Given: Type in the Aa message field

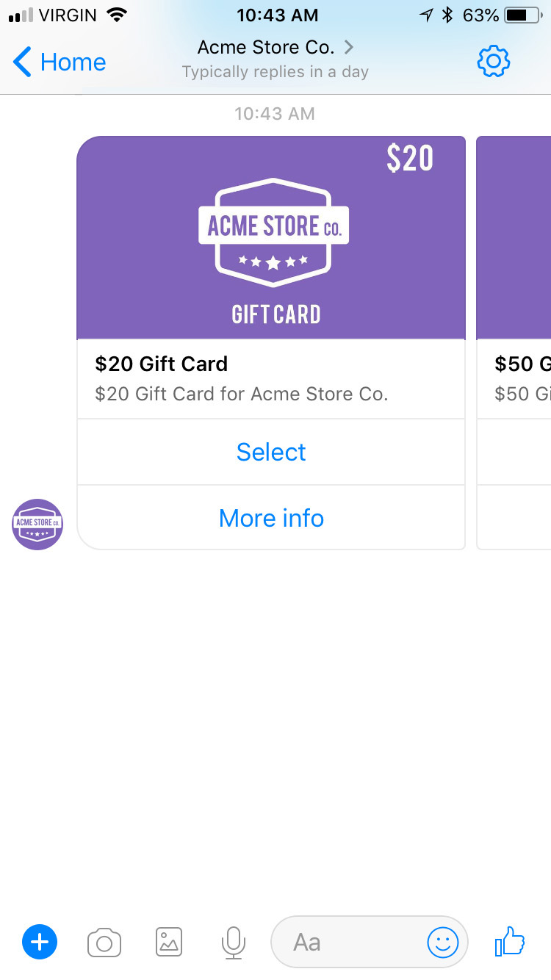Looking at the screenshot, I should coord(345,942).
